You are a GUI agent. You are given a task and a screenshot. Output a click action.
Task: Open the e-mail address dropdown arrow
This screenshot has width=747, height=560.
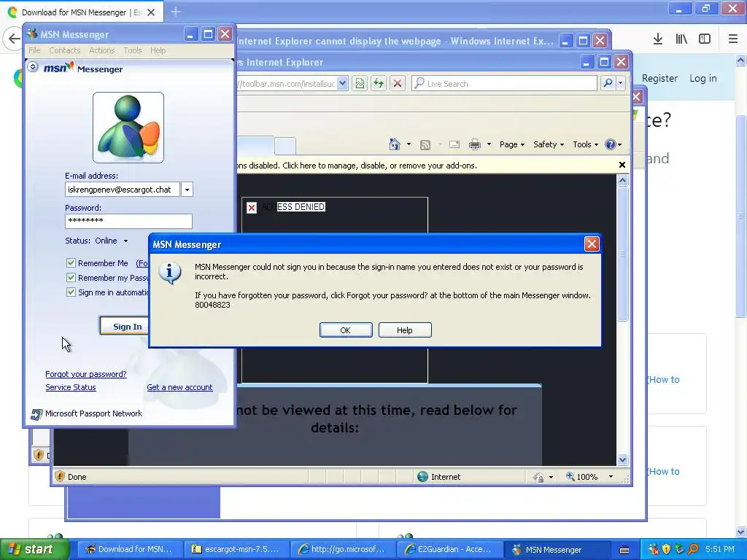click(187, 190)
